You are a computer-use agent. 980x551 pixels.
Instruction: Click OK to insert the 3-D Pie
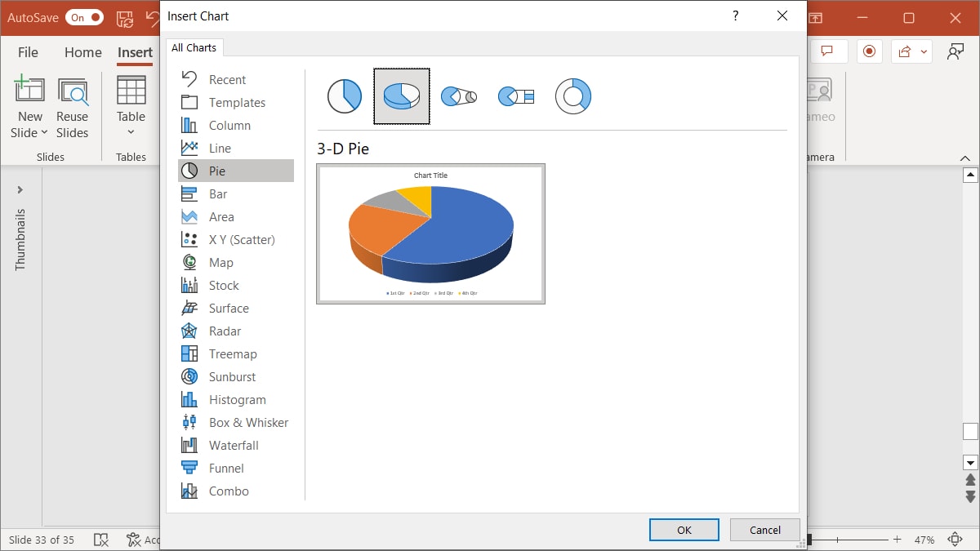(x=684, y=530)
